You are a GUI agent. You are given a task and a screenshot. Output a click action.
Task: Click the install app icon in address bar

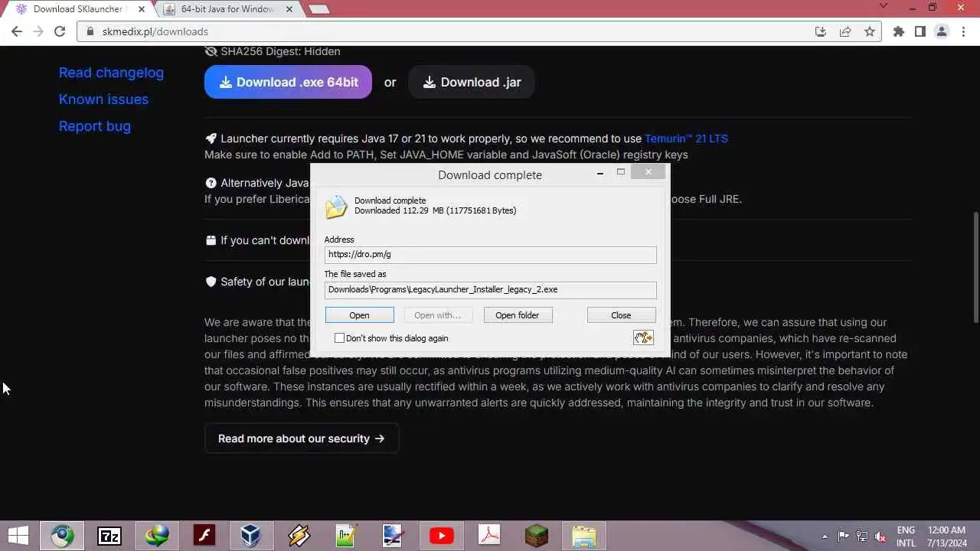pos(821,31)
